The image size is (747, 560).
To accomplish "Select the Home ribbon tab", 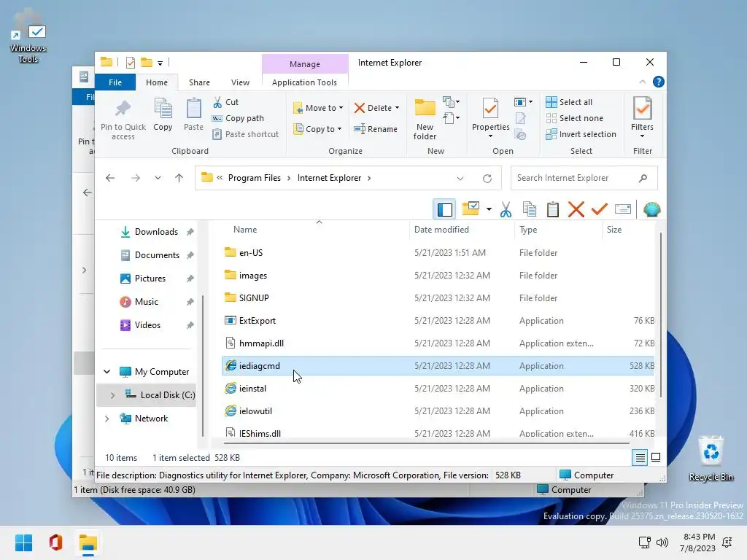I will (x=157, y=82).
